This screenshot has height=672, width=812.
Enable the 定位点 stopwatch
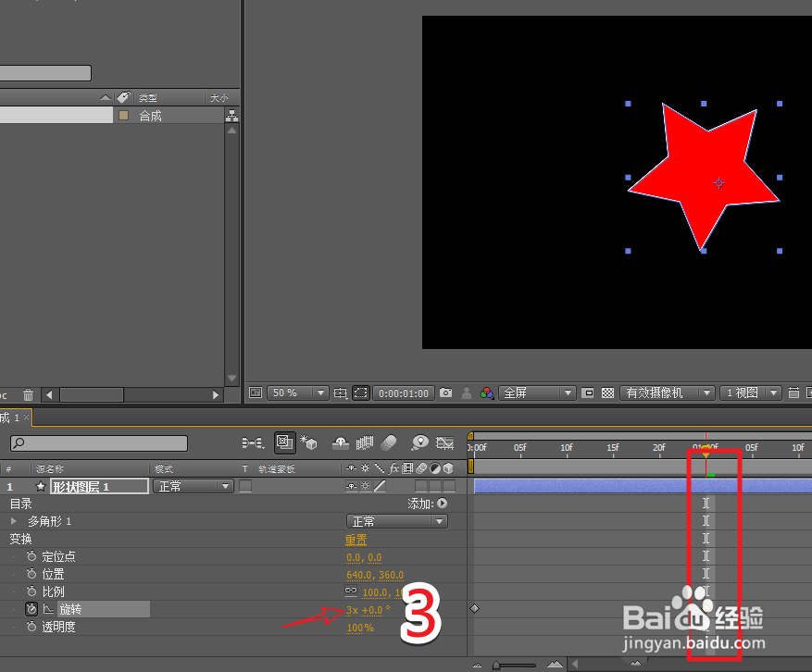click(x=31, y=556)
